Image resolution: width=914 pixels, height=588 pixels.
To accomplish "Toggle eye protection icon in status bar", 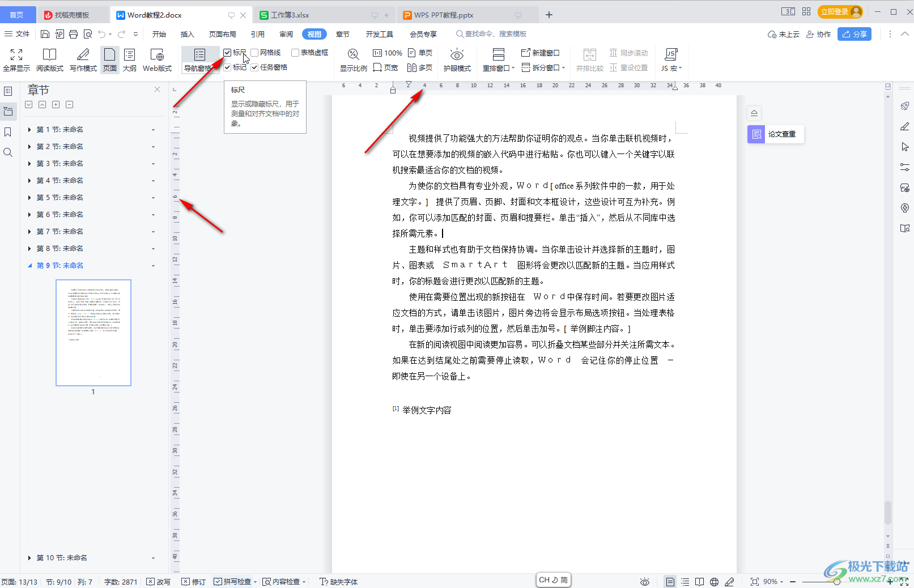I will (645, 582).
